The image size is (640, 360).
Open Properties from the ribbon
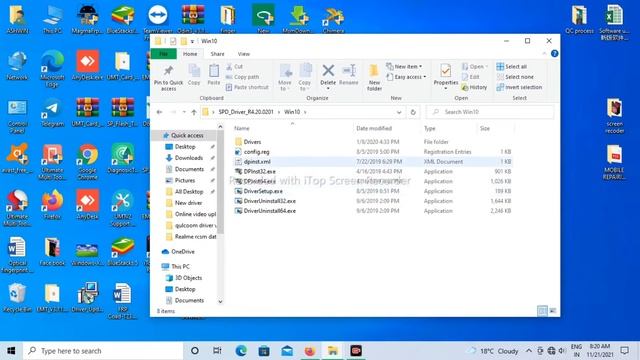point(445,77)
